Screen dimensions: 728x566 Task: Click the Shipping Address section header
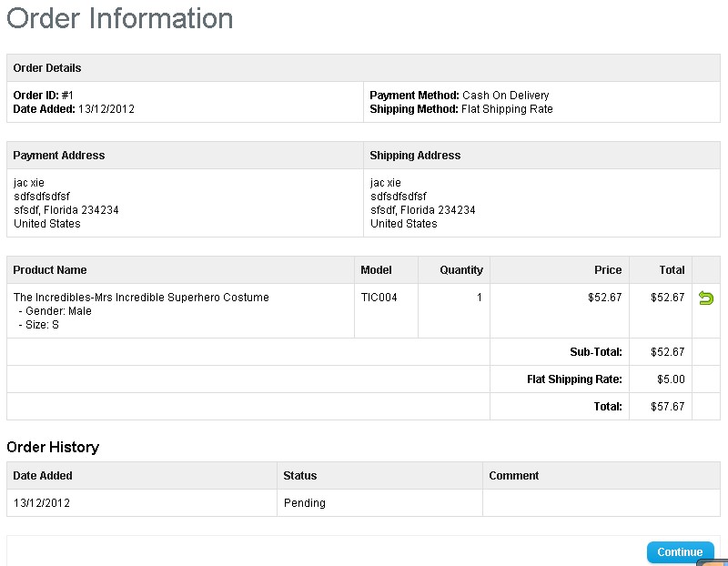(415, 155)
